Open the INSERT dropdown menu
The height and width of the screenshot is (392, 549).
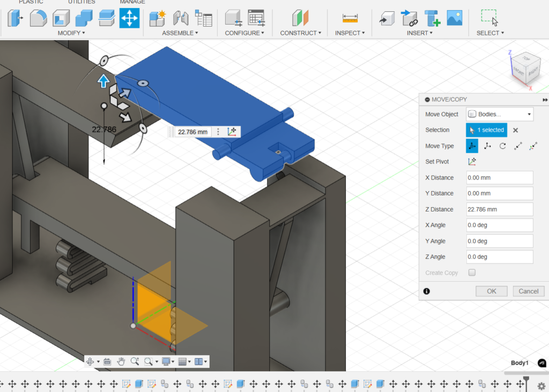[419, 33]
